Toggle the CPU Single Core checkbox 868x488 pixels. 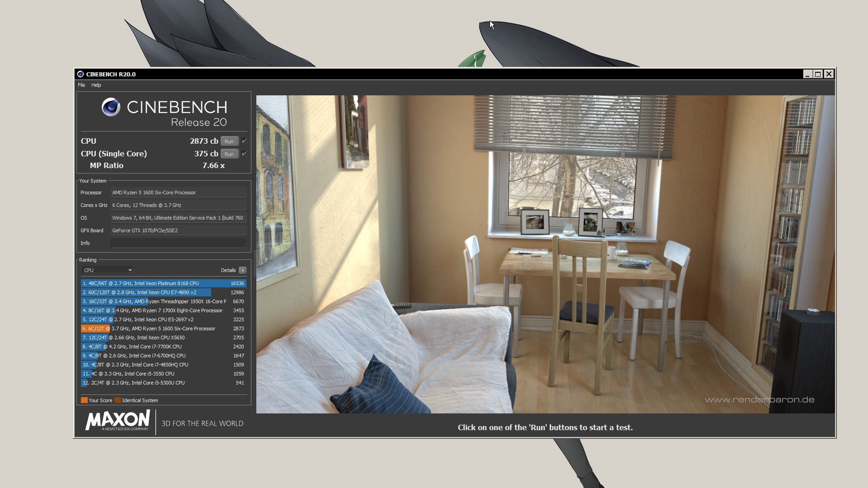click(244, 154)
